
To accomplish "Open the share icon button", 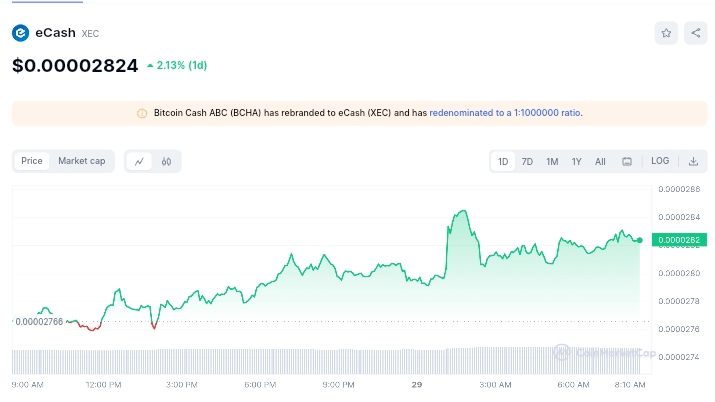I will (695, 33).
